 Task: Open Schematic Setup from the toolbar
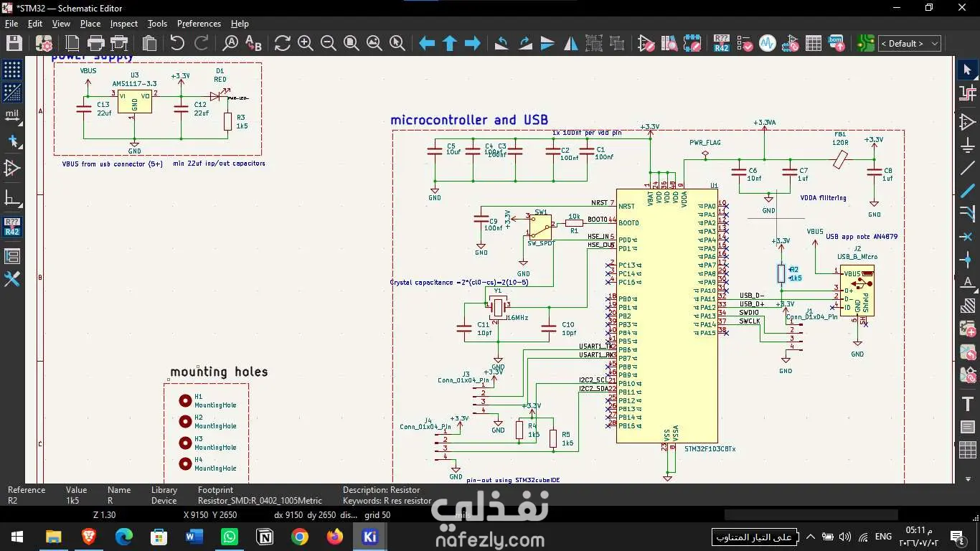click(44, 43)
